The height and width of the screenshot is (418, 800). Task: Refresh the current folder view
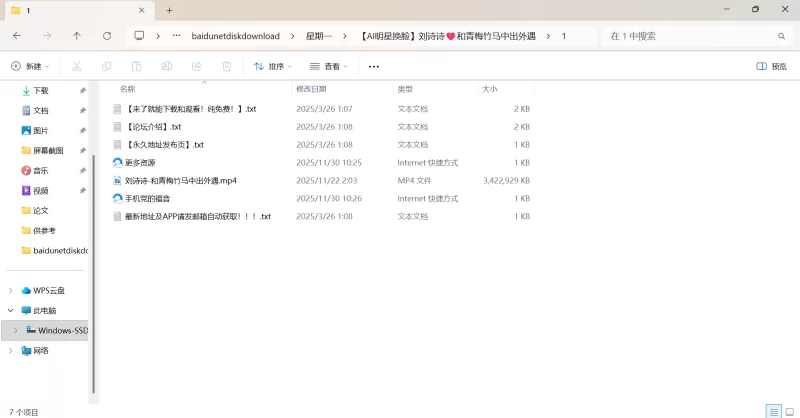[x=107, y=36]
